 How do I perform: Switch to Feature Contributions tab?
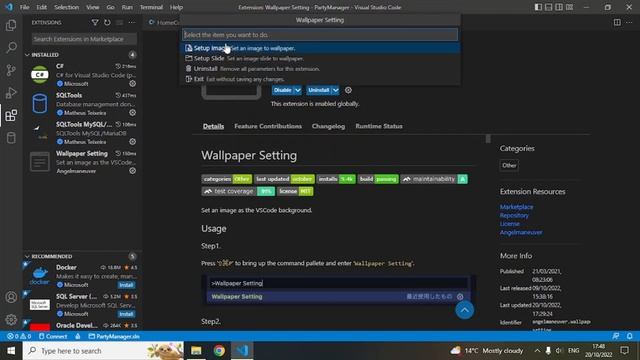[x=268, y=126]
